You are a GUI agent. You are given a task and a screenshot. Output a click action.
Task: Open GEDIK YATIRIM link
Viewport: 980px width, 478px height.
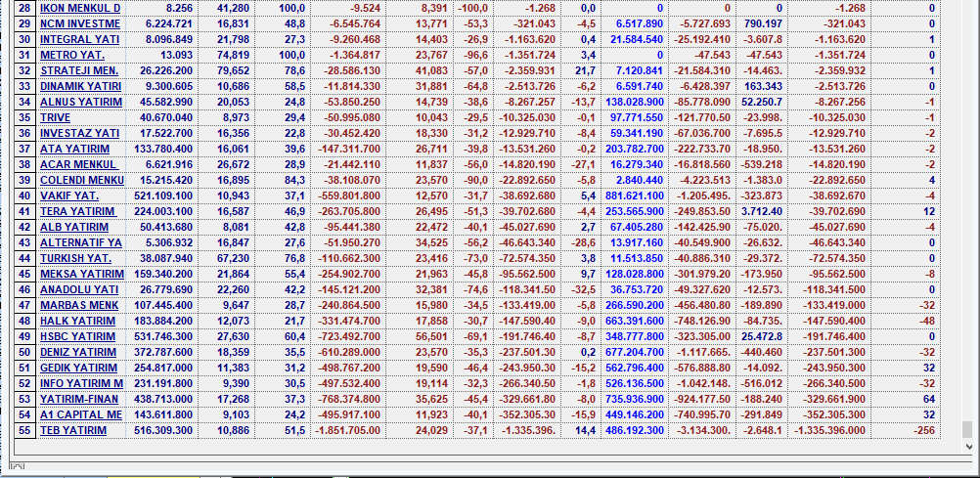tap(79, 368)
